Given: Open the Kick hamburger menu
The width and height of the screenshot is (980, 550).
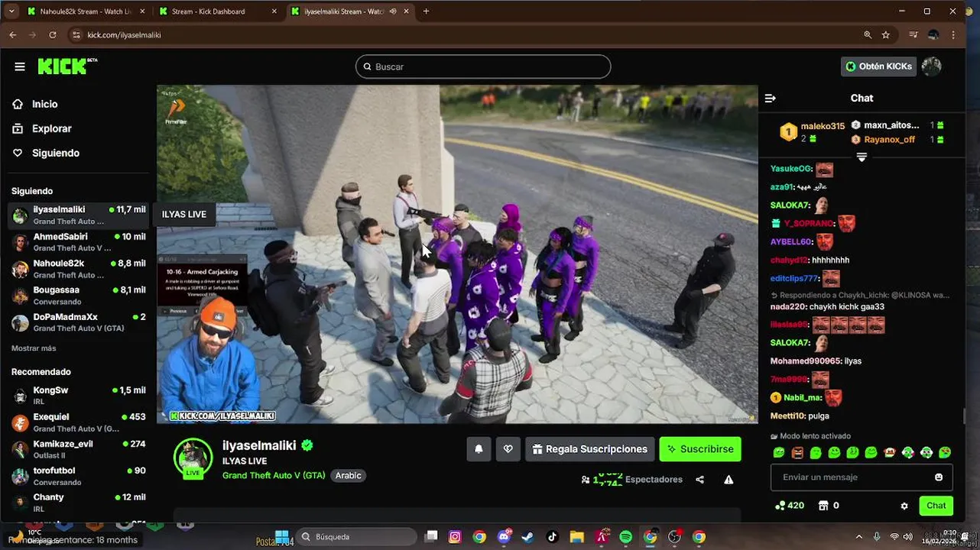Looking at the screenshot, I should click(20, 66).
